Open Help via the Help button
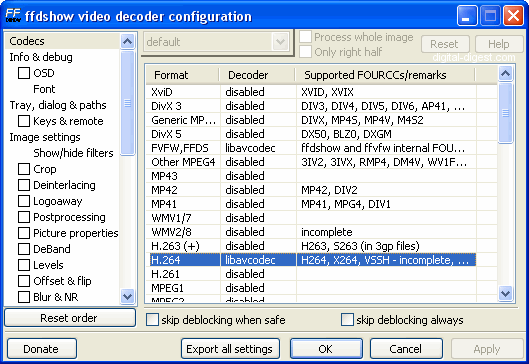Image resolution: width=529 pixels, height=364 pixels. [499, 44]
